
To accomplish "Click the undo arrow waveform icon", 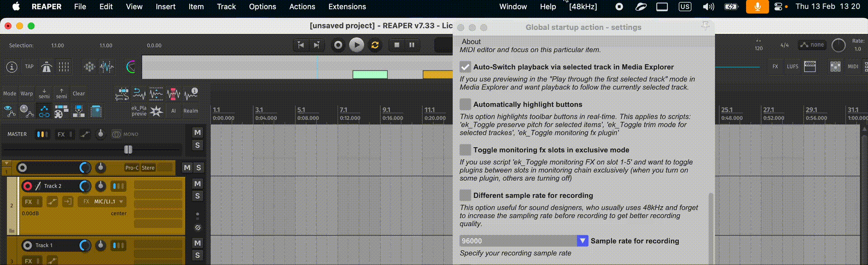I will (139, 94).
